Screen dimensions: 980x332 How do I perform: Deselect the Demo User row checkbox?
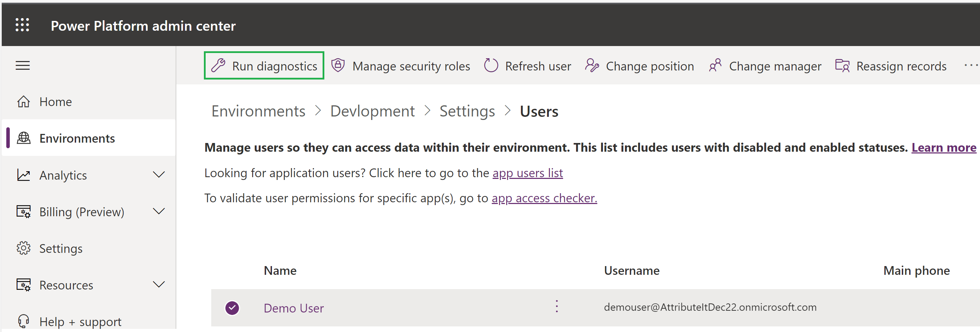(x=232, y=308)
